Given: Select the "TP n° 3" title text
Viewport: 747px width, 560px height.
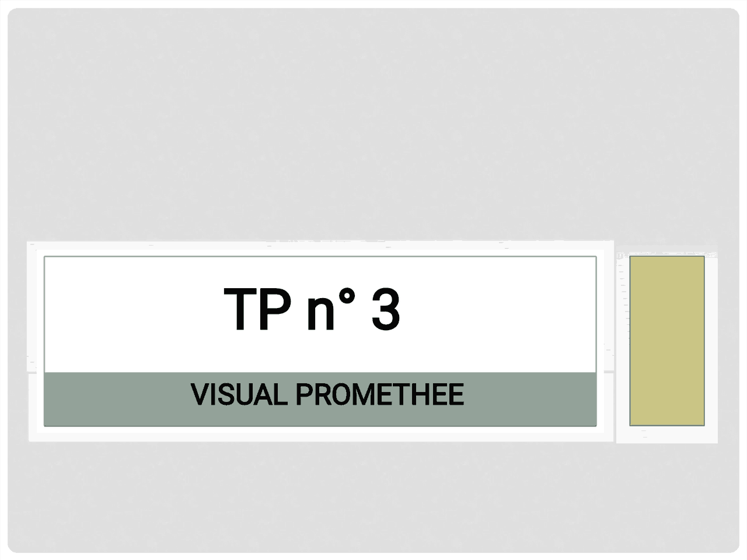Looking at the screenshot, I should point(312,309).
